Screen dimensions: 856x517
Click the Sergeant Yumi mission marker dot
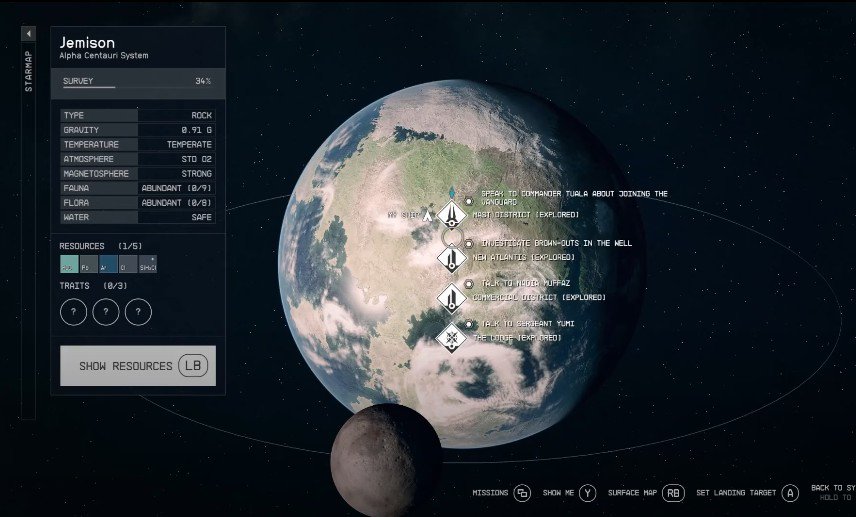(468, 324)
